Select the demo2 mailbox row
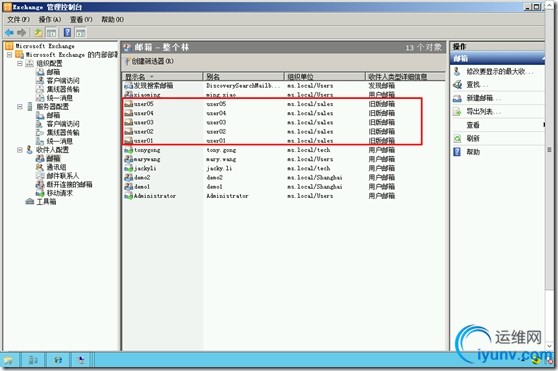The width and height of the screenshot is (558, 371). [x=283, y=177]
